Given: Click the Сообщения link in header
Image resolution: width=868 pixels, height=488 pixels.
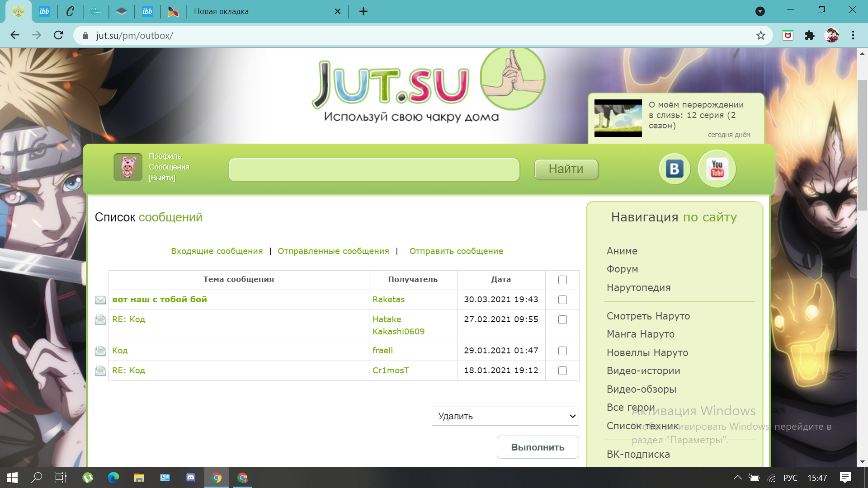Looking at the screenshot, I should coord(169,167).
